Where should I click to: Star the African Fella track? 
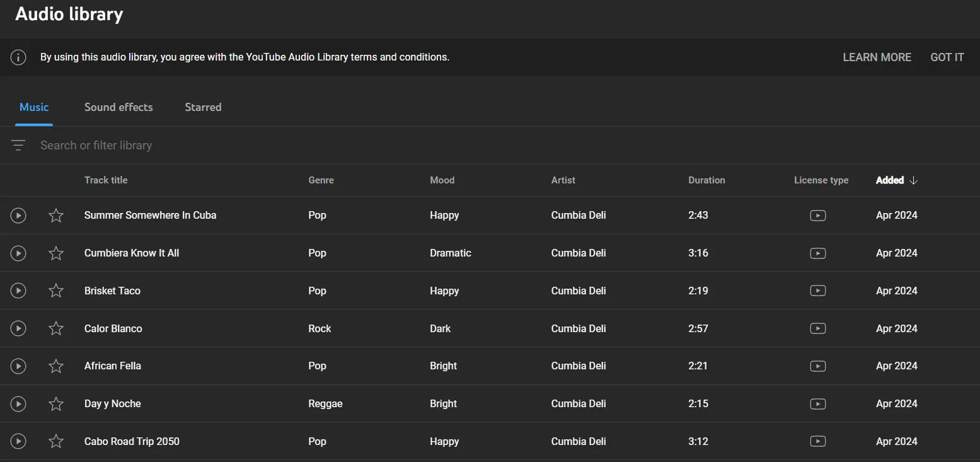coord(56,366)
